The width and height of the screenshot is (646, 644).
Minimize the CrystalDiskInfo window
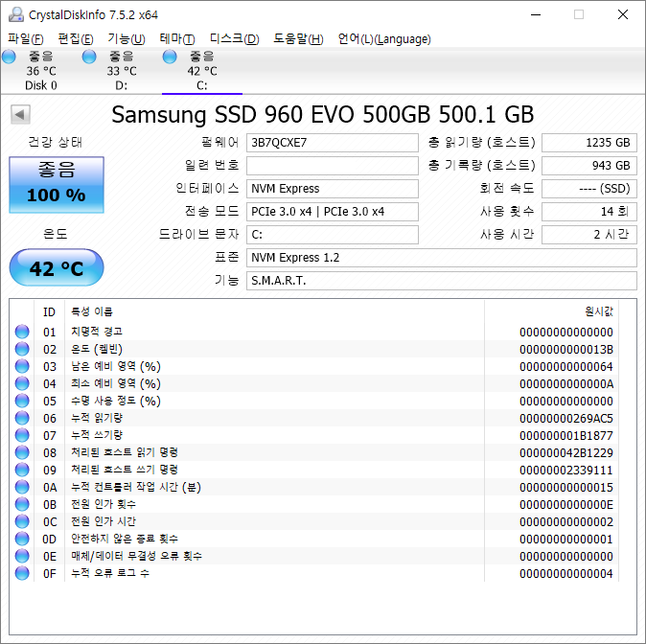[x=536, y=14]
